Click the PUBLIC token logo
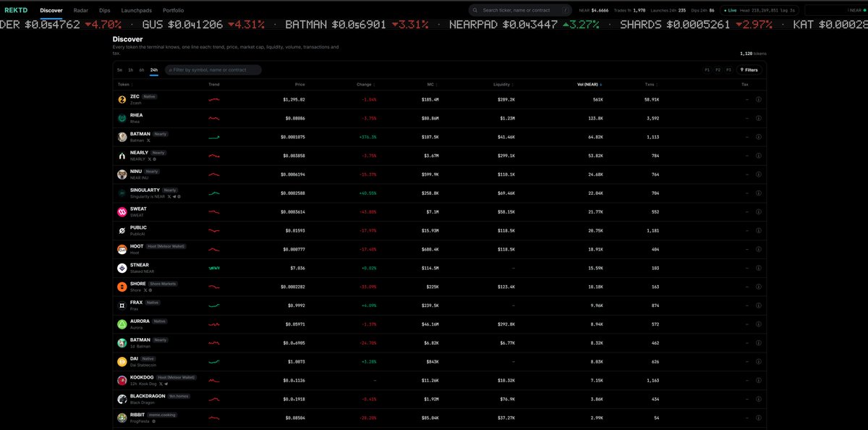 (122, 231)
